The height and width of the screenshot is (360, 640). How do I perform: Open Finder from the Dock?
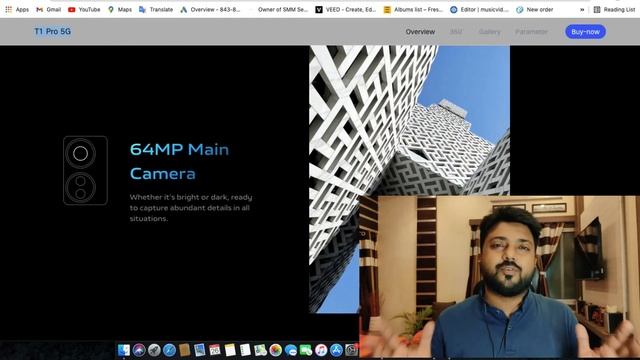tap(124, 350)
